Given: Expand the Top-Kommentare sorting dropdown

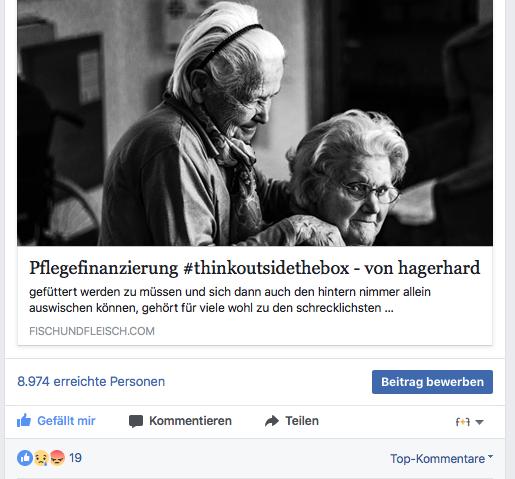Looking at the screenshot, I should [x=441, y=459].
